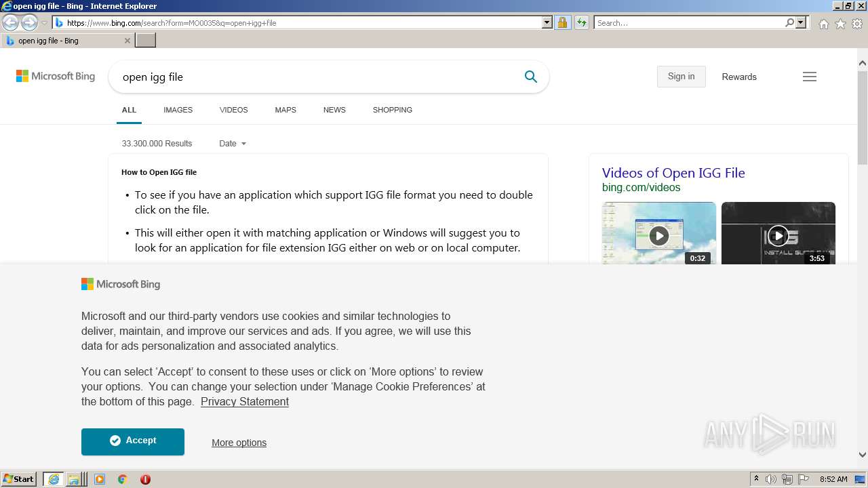Click the IE Home icon
The width and height of the screenshot is (868, 488).
[823, 24]
